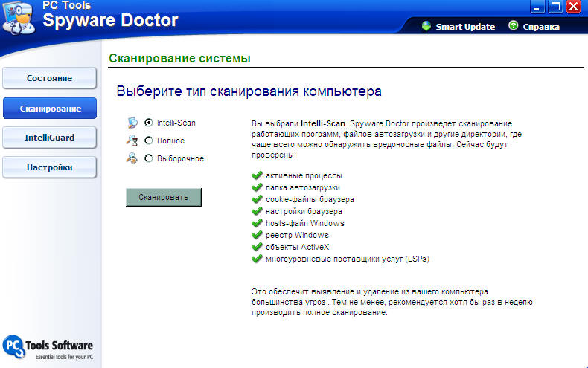Click the Spyware Doctor title text
The height and width of the screenshot is (368, 588).
coord(110,20)
